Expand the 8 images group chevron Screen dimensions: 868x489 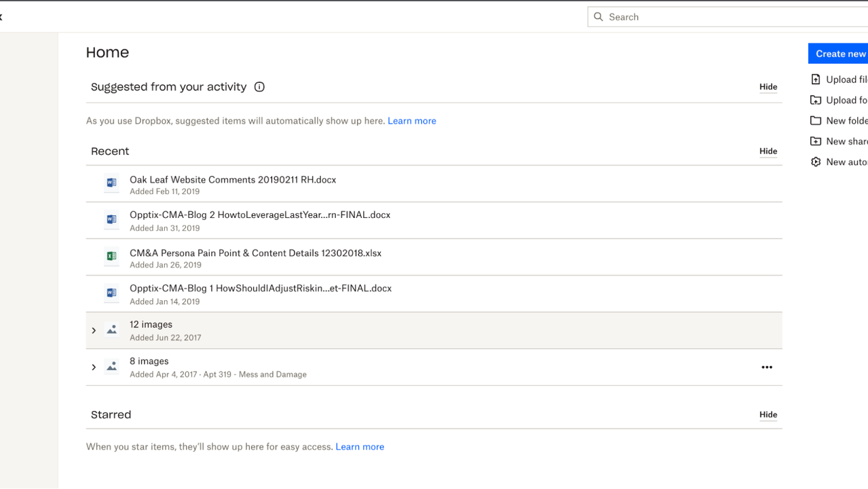pyautogui.click(x=94, y=367)
